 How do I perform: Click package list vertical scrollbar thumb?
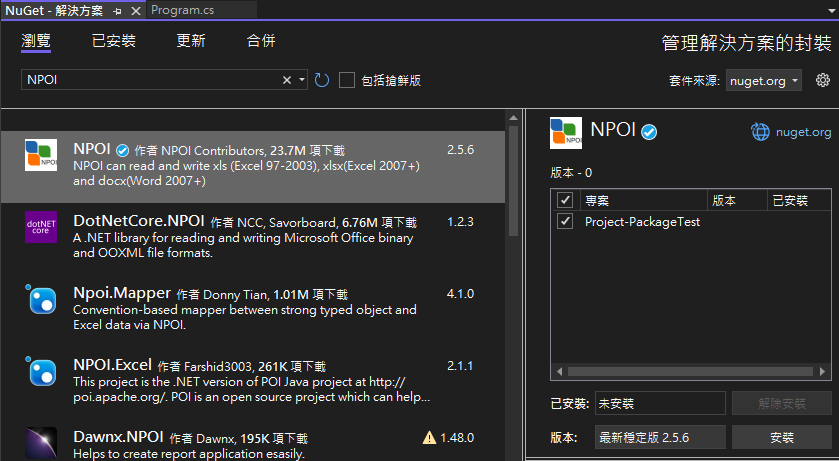(x=513, y=180)
